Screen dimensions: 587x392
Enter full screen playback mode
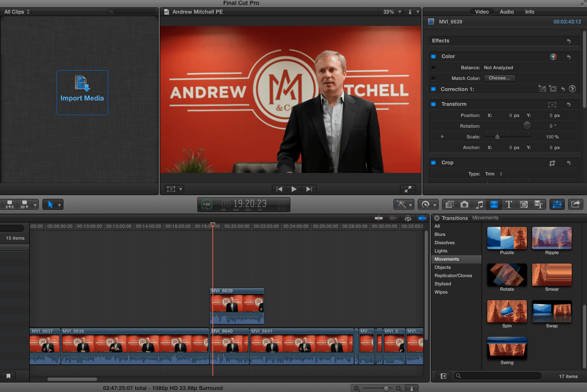tap(408, 189)
